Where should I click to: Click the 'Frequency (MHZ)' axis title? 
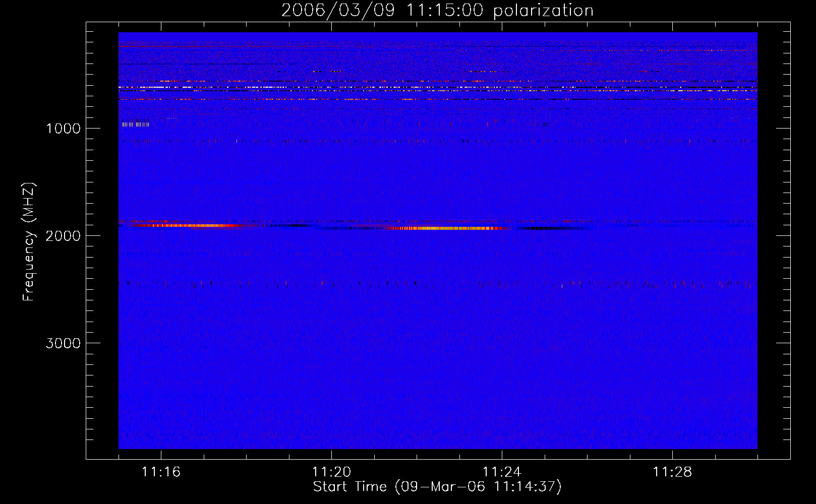tap(29, 242)
